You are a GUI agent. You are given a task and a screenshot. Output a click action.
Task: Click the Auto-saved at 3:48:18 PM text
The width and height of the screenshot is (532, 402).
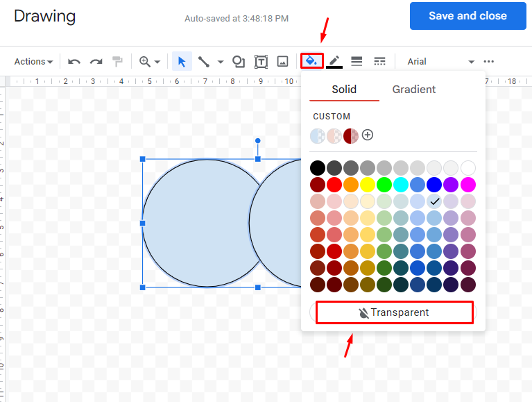[x=237, y=18]
